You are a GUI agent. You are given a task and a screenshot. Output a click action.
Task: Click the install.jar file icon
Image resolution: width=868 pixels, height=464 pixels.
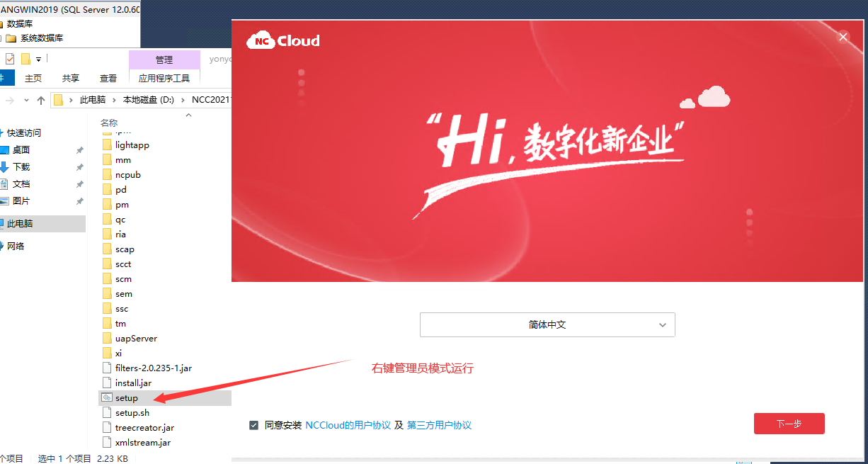click(x=107, y=383)
